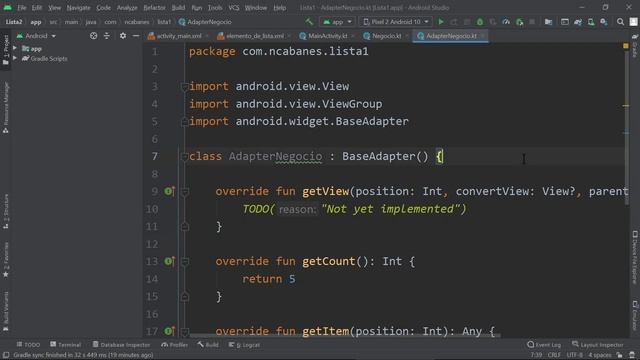Open Project Structure folder icon in toolbar
The height and width of the screenshot is (360, 640).
(548, 22)
